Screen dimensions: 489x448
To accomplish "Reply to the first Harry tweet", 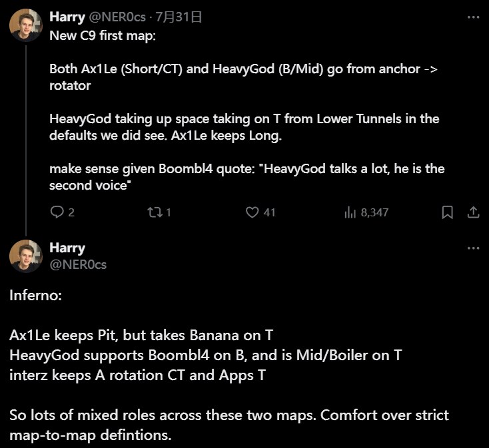I will [57, 212].
